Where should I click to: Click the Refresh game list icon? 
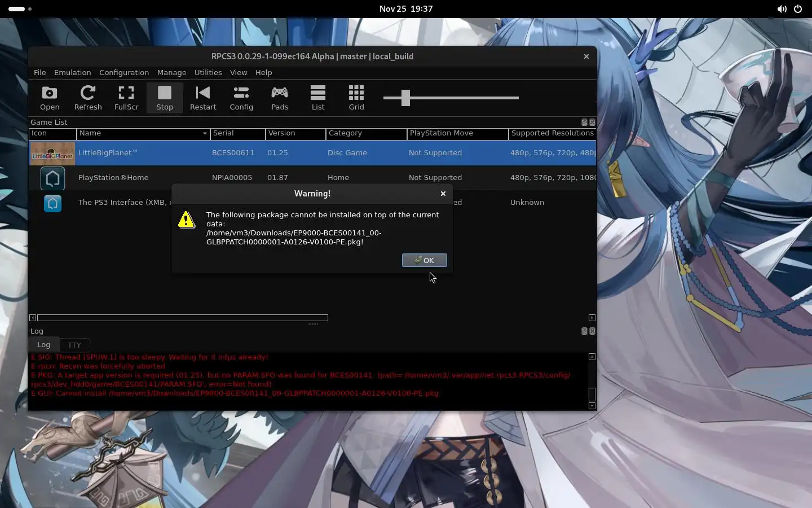88,98
